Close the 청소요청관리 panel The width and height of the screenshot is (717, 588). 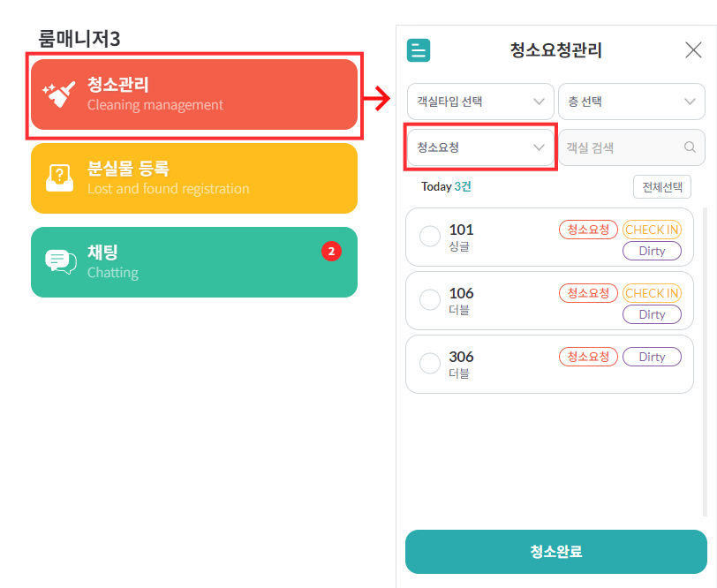click(693, 50)
